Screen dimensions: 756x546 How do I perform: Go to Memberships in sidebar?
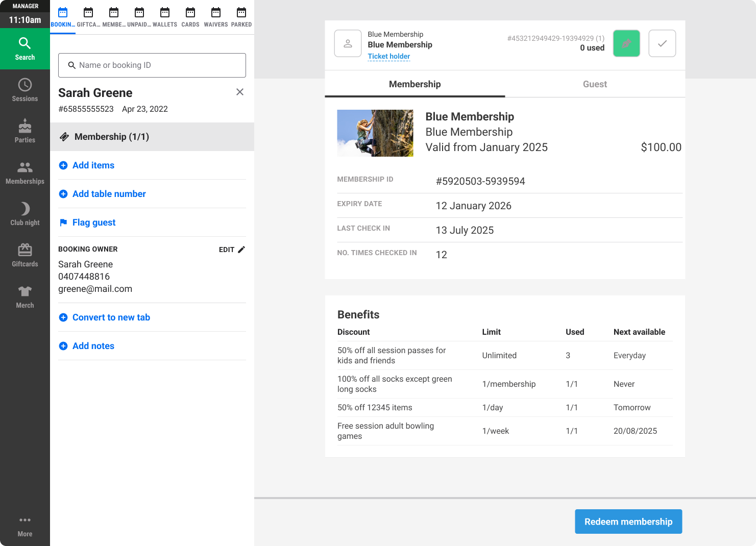click(x=25, y=173)
